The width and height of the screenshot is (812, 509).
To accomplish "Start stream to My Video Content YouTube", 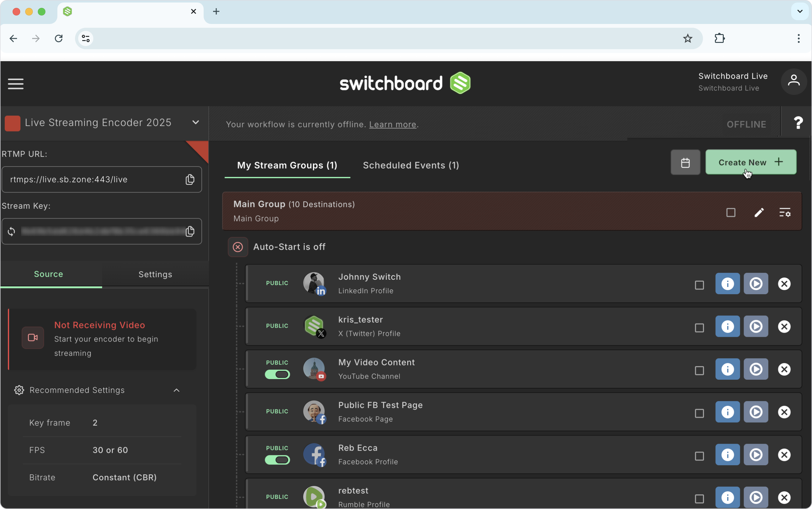I will pyautogui.click(x=756, y=369).
